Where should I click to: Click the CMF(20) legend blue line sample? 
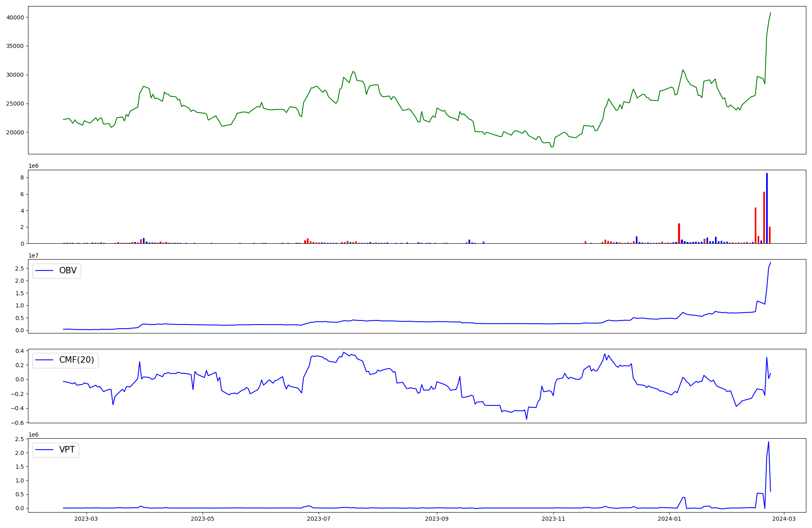pyautogui.click(x=45, y=360)
